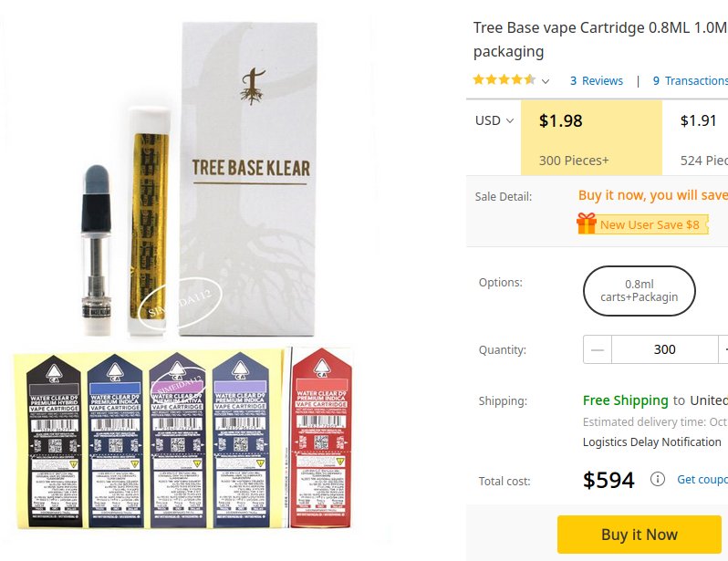The height and width of the screenshot is (561, 728).
Task: Click the Get coupon link
Action: [702, 479]
